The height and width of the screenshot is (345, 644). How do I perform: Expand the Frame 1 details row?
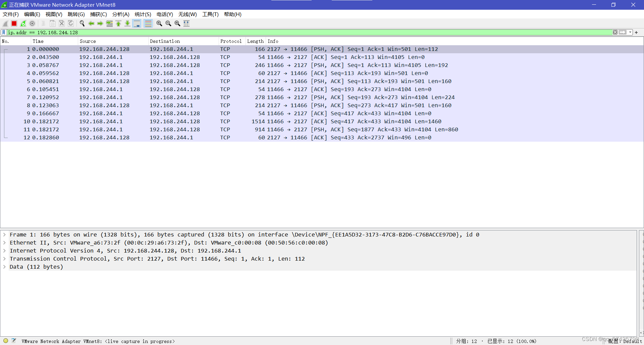[x=4, y=234]
